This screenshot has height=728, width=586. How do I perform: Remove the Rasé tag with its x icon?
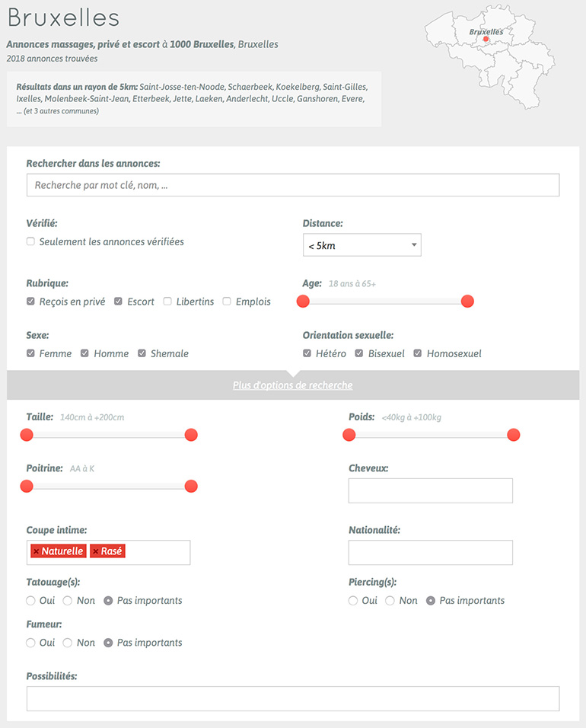95,551
